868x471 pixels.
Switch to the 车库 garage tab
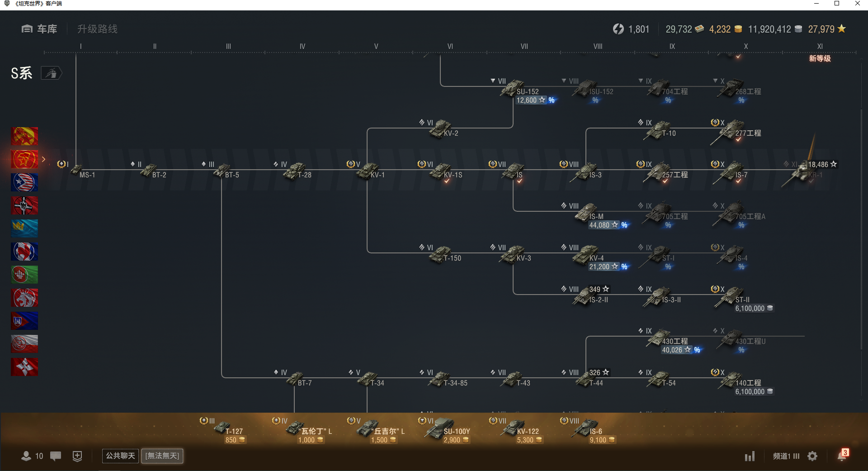click(x=39, y=29)
